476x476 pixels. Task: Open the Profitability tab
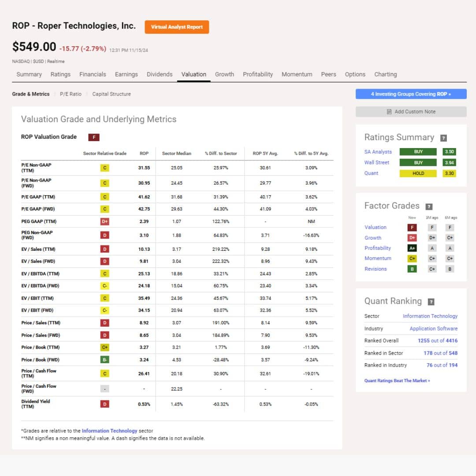click(258, 74)
